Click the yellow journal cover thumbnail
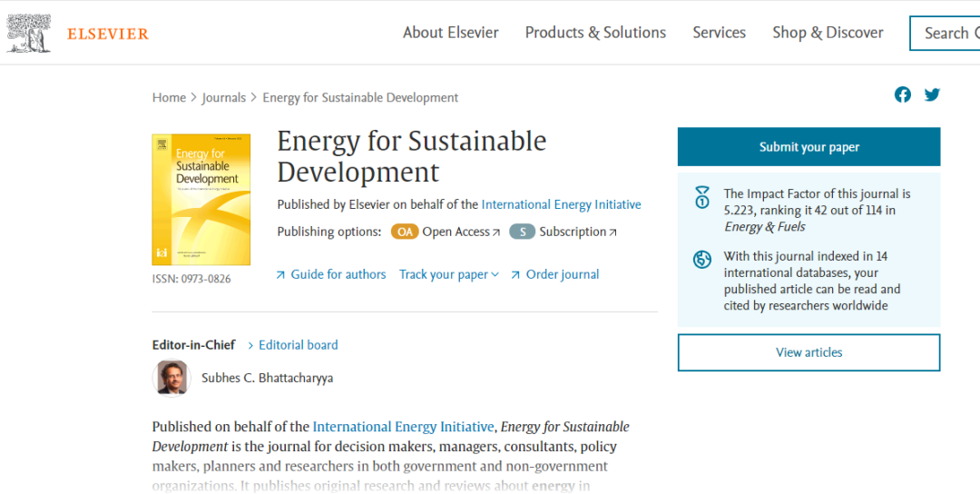Viewport: 980px width, 494px height. point(201,200)
